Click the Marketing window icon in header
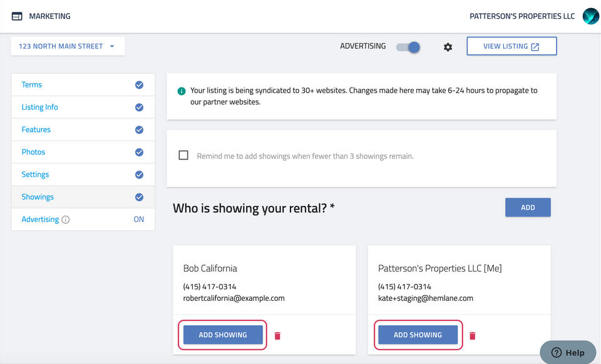The width and height of the screenshot is (601, 364). pyautogui.click(x=17, y=16)
